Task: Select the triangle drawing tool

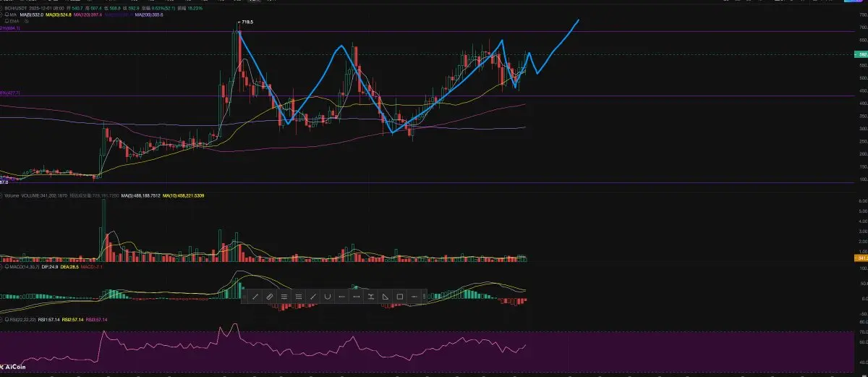Action: click(386, 297)
